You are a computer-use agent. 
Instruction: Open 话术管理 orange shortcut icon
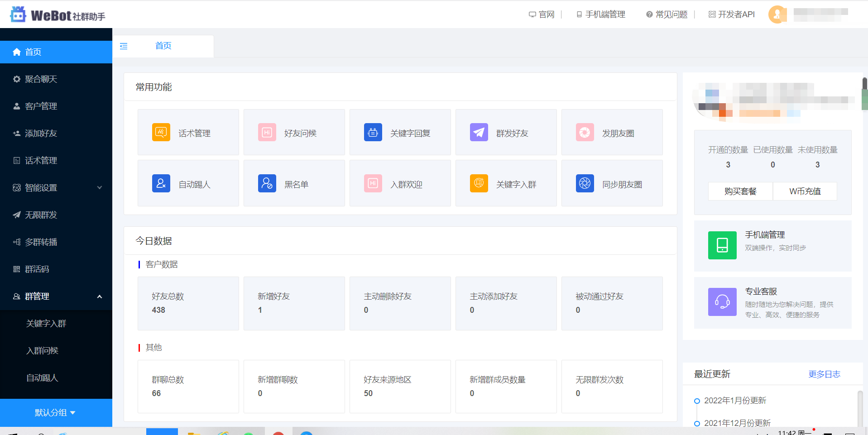coord(161,132)
